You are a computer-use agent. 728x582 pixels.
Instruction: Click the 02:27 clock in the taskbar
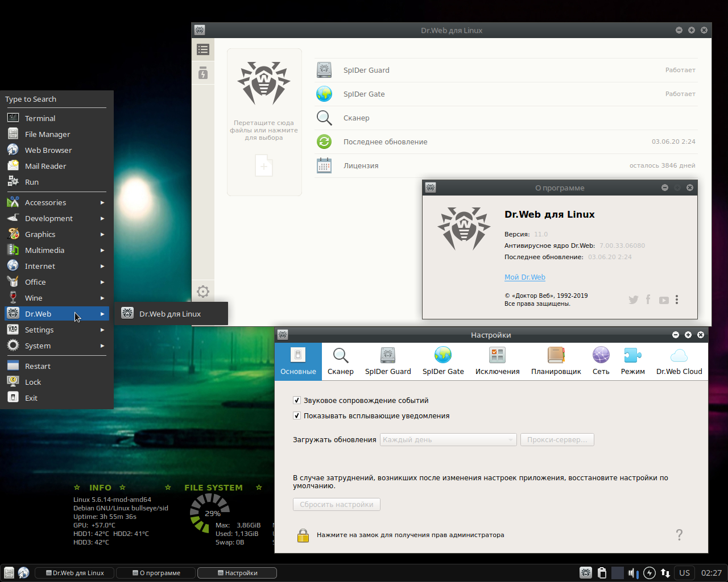[711, 573]
